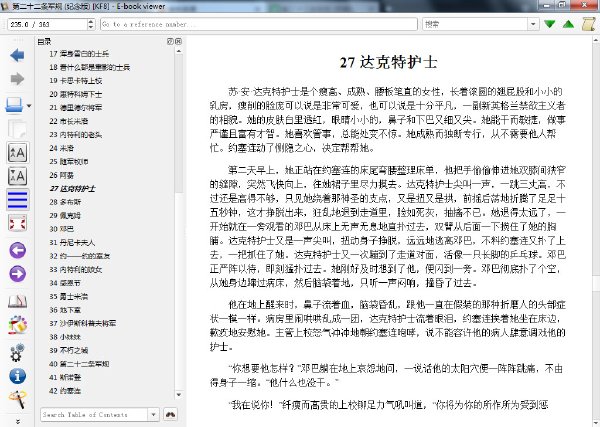Image resolution: width=600 pixels, height=427 pixels.
Task: Open preferences with the gears icon
Action: [17, 352]
